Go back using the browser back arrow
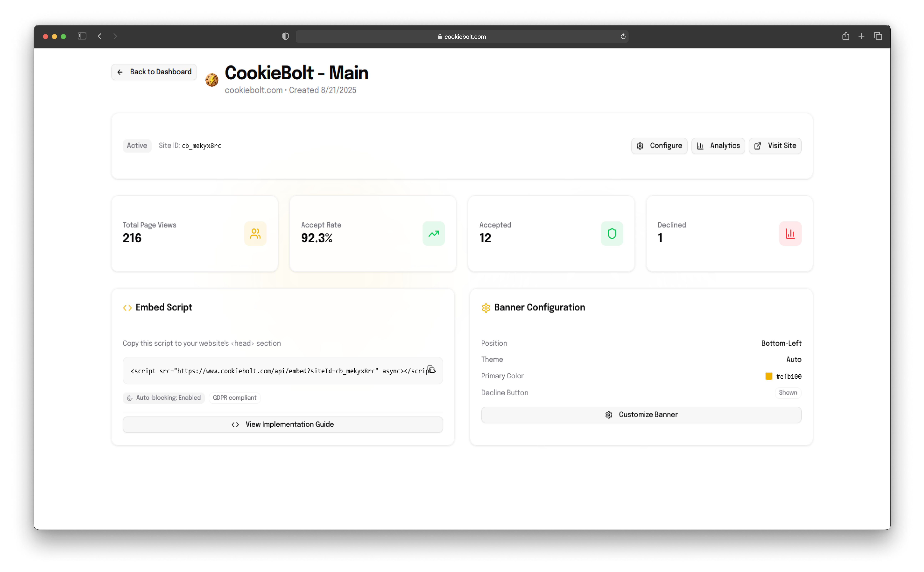The height and width of the screenshot is (572, 924). click(x=100, y=36)
